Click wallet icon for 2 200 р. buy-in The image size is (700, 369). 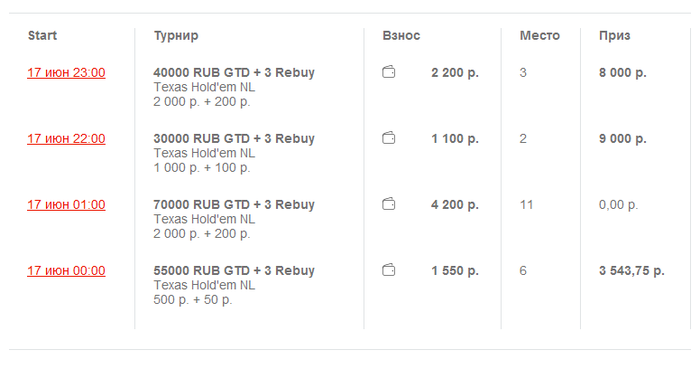click(x=388, y=72)
